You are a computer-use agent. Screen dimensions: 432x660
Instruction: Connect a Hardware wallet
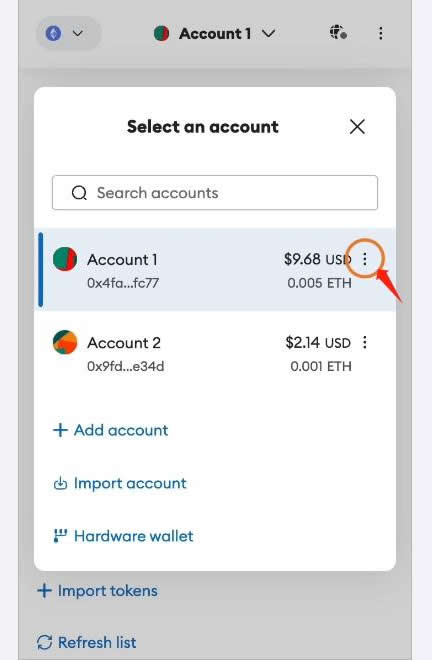(x=123, y=536)
